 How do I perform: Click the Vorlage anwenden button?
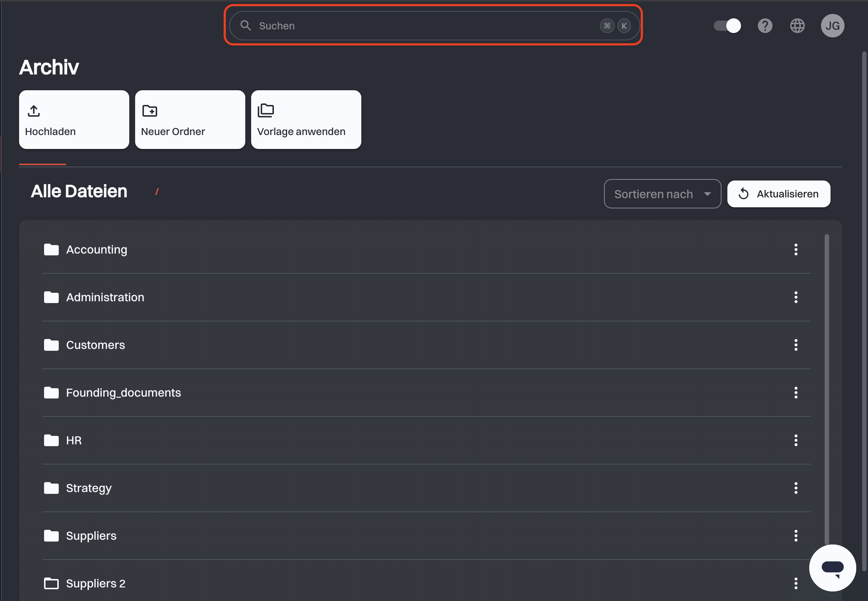pos(306,120)
